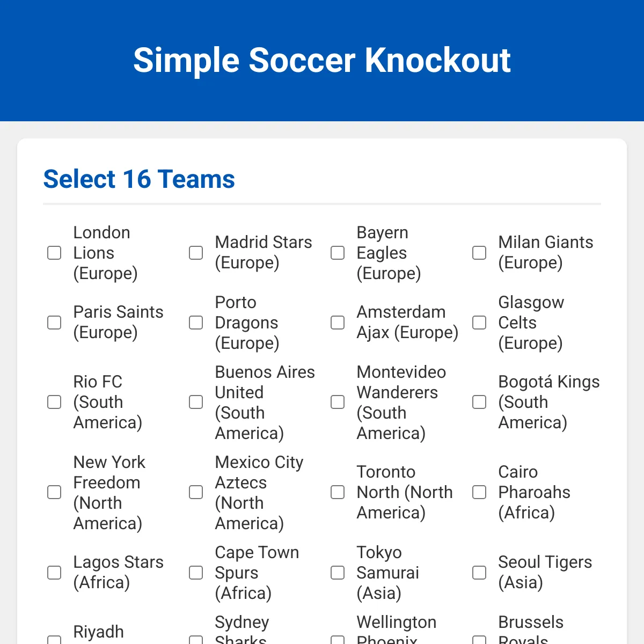The height and width of the screenshot is (644, 644).
Task: Check the Bayern Eagles (Europe) box
Action: (338, 253)
